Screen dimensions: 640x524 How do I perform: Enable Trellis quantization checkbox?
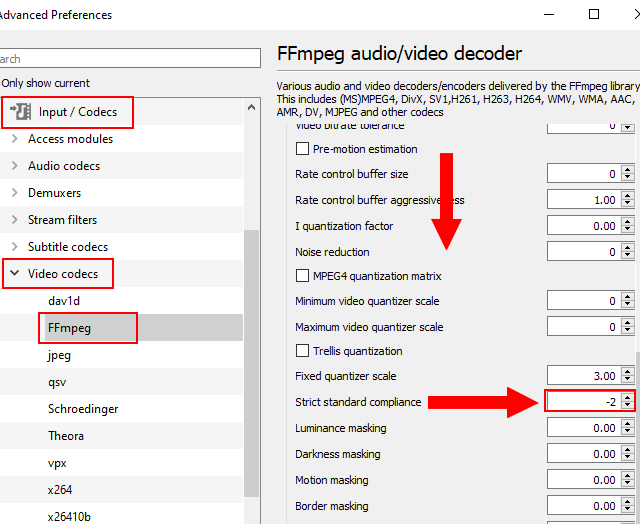[x=302, y=351]
